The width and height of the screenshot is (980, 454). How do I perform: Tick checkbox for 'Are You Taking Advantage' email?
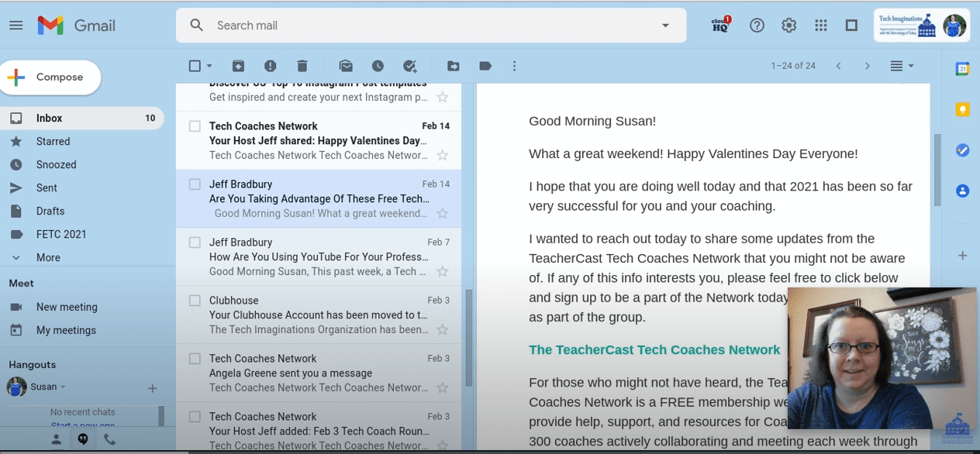(x=195, y=184)
